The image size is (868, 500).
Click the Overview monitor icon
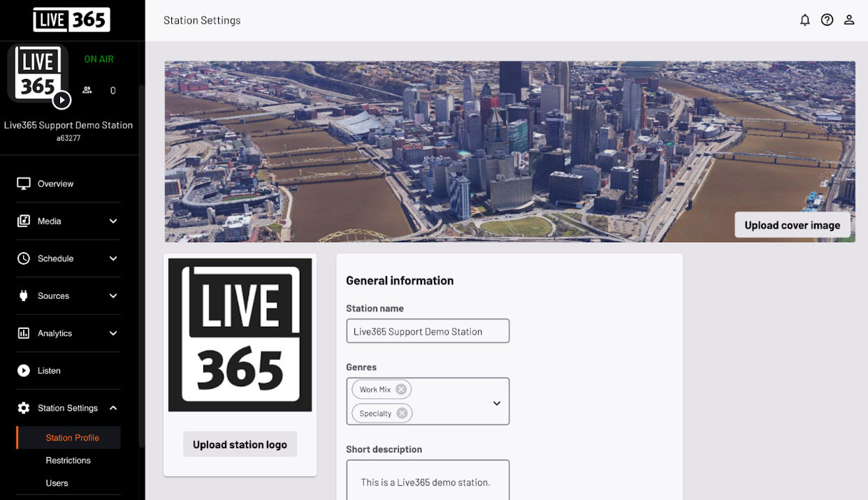click(24, 184)
